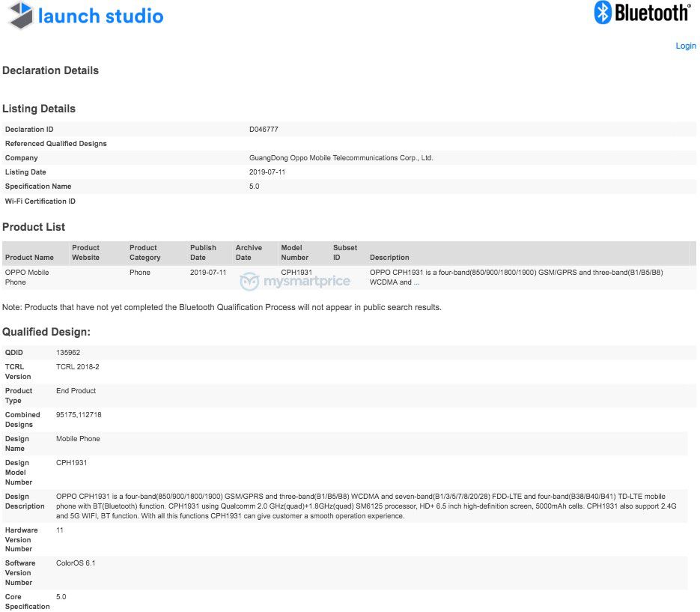Click the Archive Date column header
The image size is (700, 612).
249,252
